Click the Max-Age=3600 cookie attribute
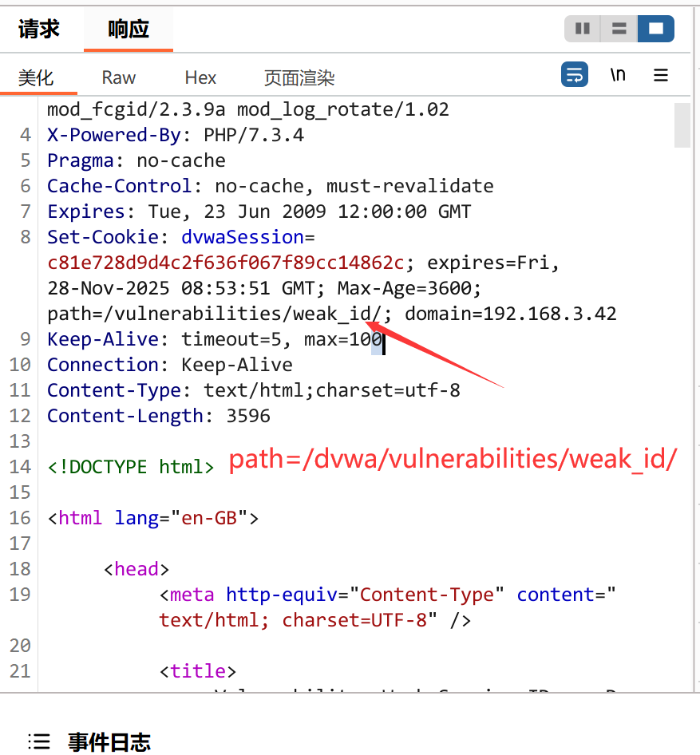This screenshot has height=755, width=700. (405, 288)
